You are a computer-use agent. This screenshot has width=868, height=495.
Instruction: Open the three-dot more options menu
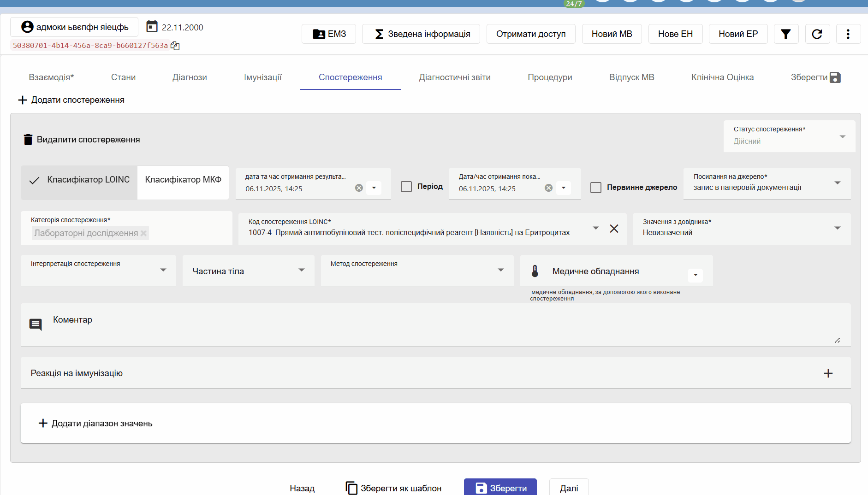click(848, 34)
